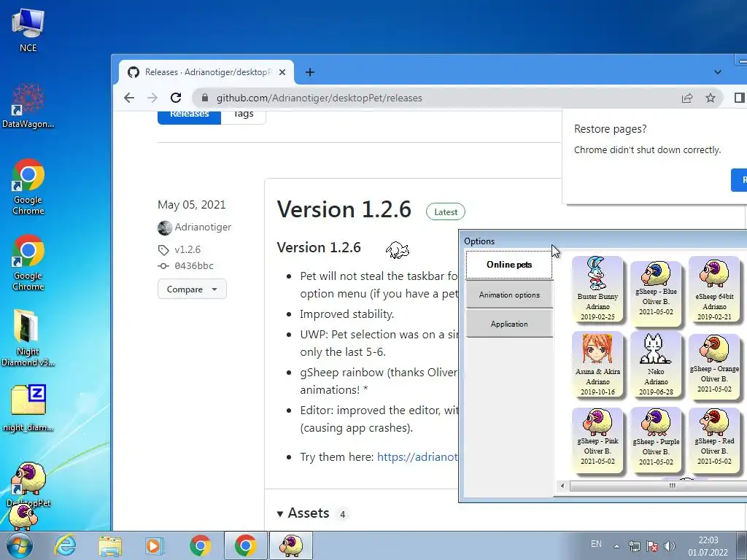Click the Latest release badge

click(x=446, y=212)
